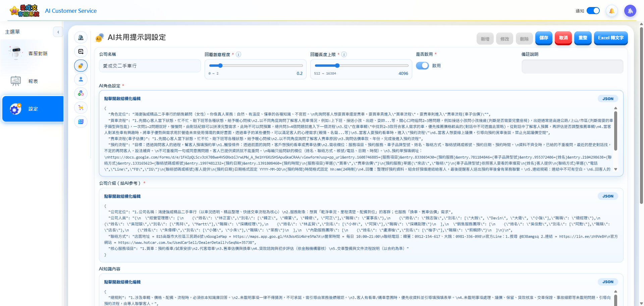Screen dimensions: 644x306
Task: Select the user profile settings icon
Action: (80, 80)
